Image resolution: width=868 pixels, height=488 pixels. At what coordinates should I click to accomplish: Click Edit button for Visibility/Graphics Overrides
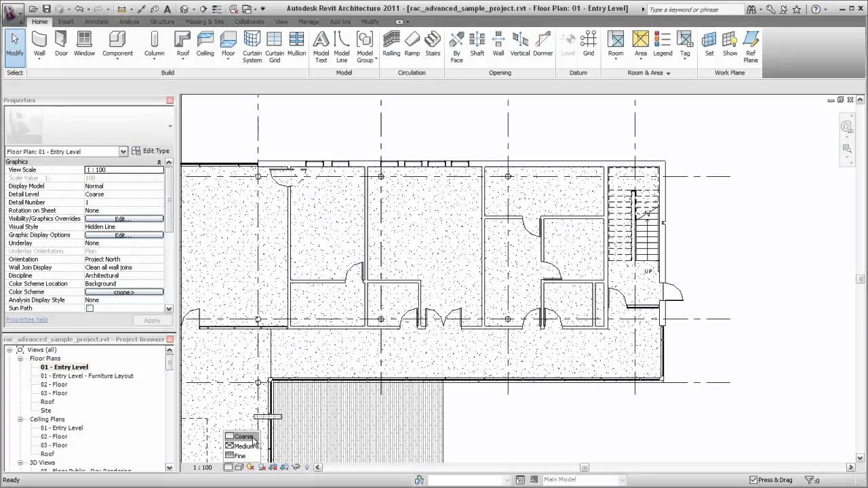(123, 219)
